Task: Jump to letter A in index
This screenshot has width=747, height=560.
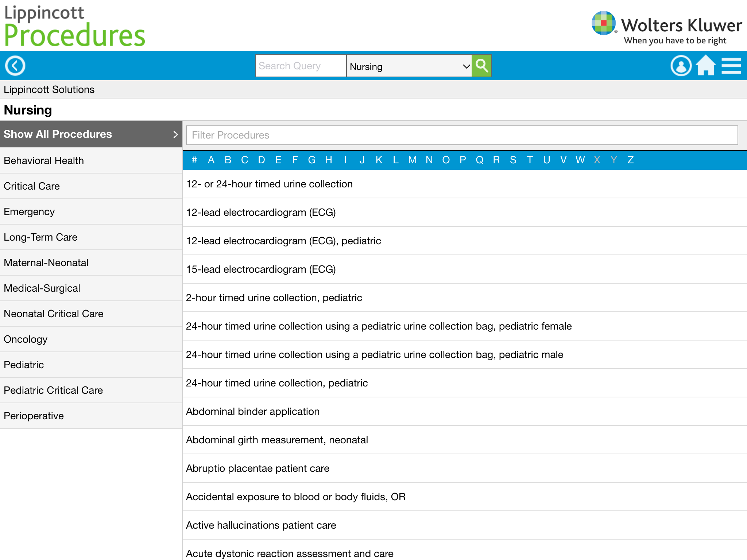Action: click(x=211, y=160)
